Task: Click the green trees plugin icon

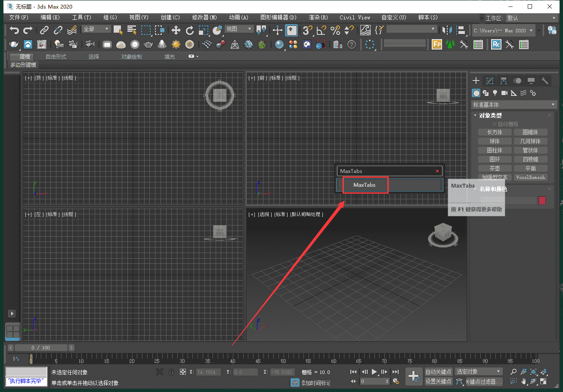Action: 450,44
